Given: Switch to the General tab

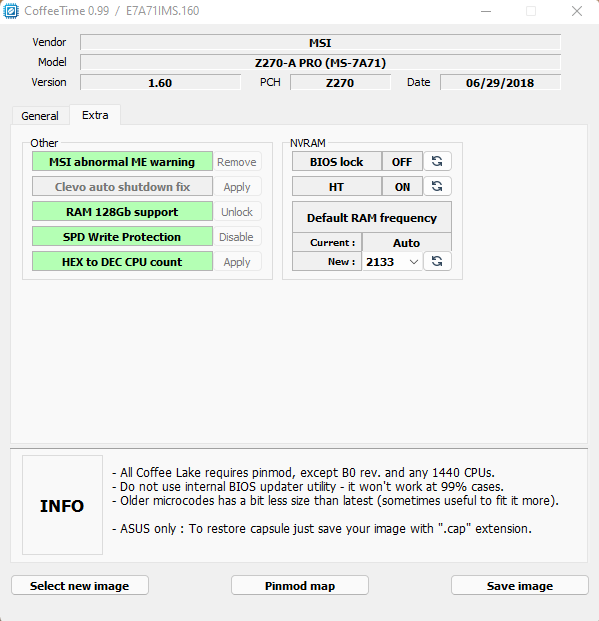Looking at the screenshot, I should [x=40, y=116].
